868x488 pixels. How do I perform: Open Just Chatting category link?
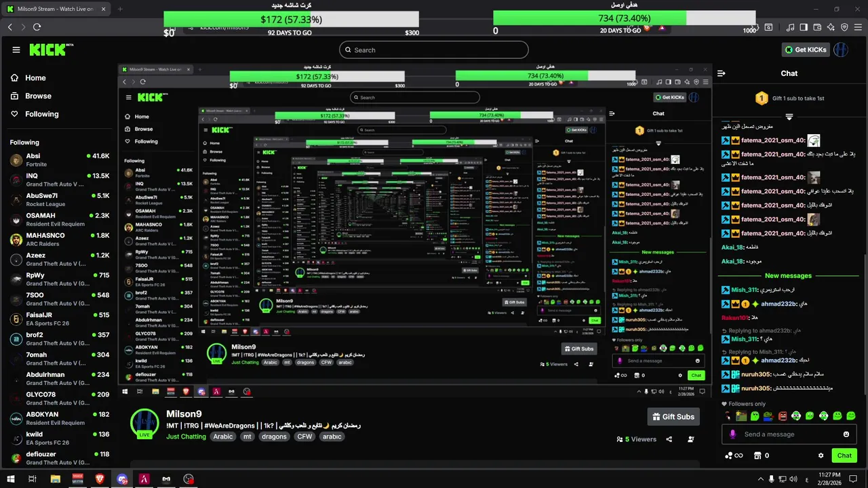point(186,436)
